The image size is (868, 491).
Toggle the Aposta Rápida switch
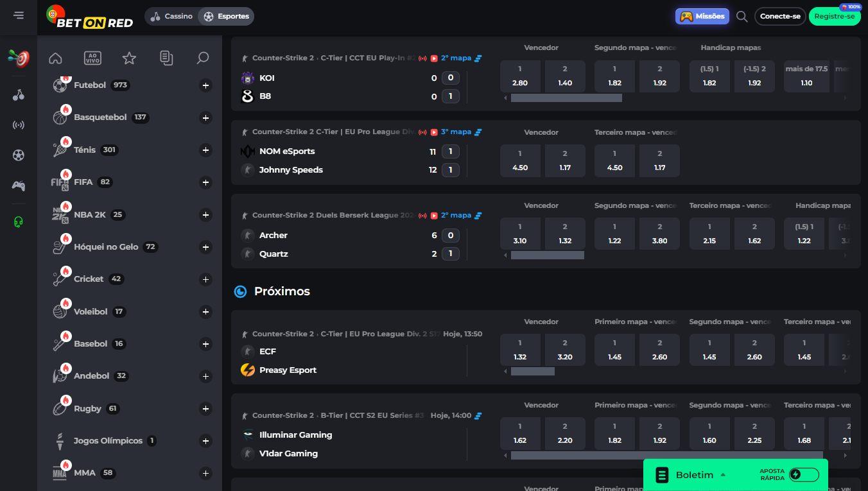(x=804, y=475)
